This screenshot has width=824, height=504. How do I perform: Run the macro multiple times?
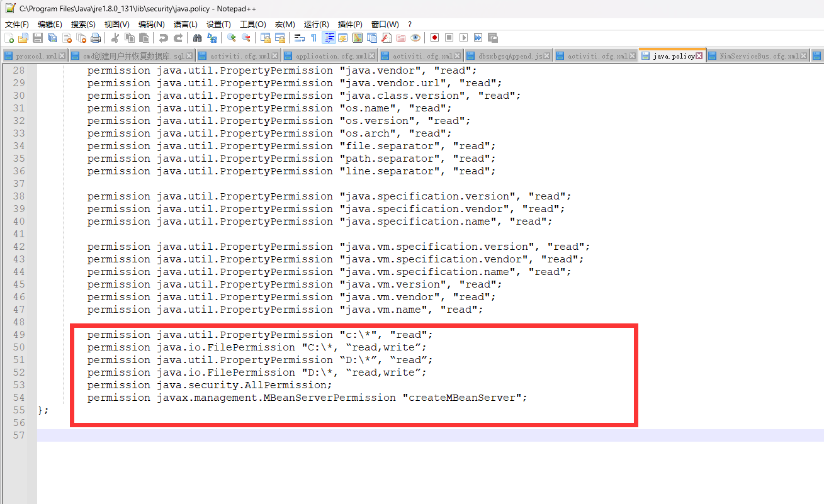(x=478, y=38)
